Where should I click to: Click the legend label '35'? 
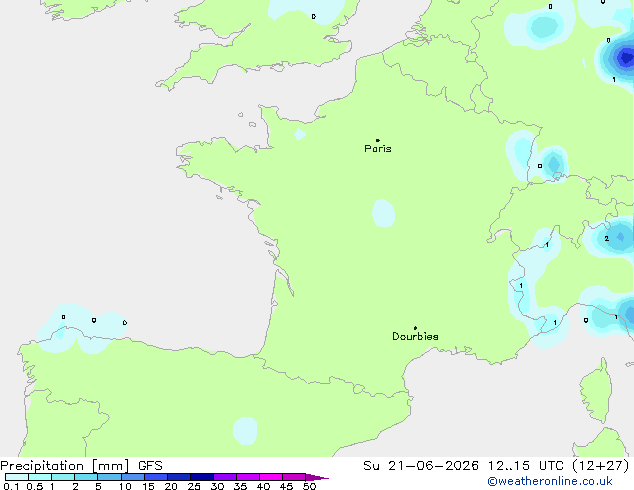240,486
